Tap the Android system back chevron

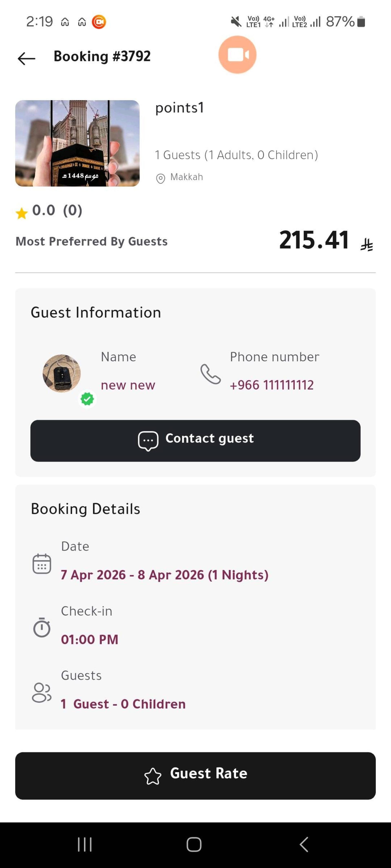304,844
